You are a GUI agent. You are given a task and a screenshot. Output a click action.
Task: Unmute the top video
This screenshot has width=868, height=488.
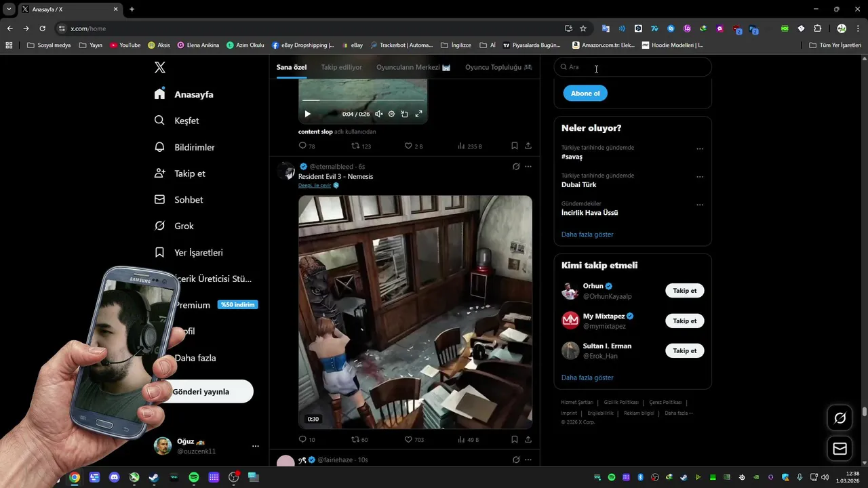tap(378, 114)
